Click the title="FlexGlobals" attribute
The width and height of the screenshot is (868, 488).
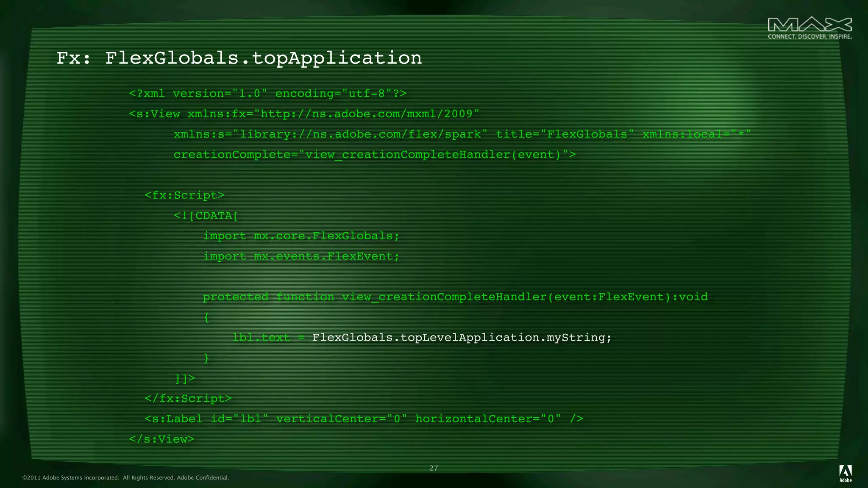pos(565,134)
